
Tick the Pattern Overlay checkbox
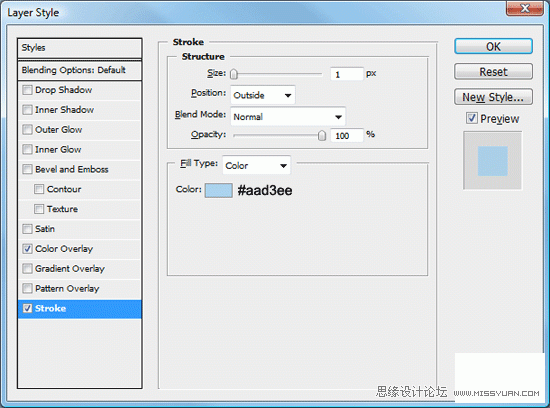27,288
